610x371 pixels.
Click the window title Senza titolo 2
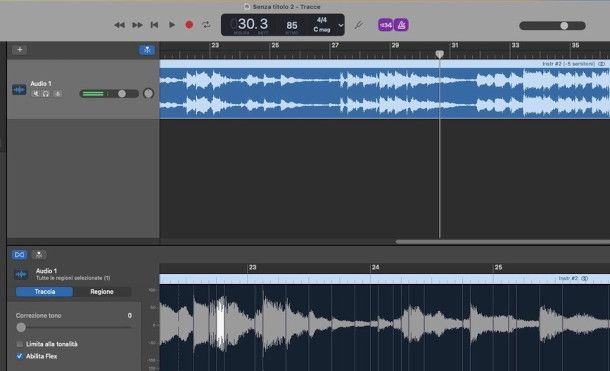click(286, 7)
